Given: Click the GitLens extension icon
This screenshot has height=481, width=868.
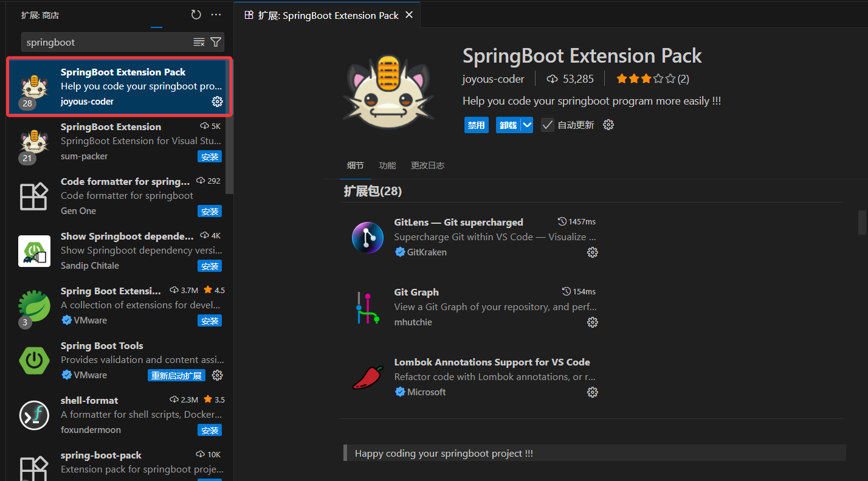Looking at the screenshot, I should tap(368, 237).
